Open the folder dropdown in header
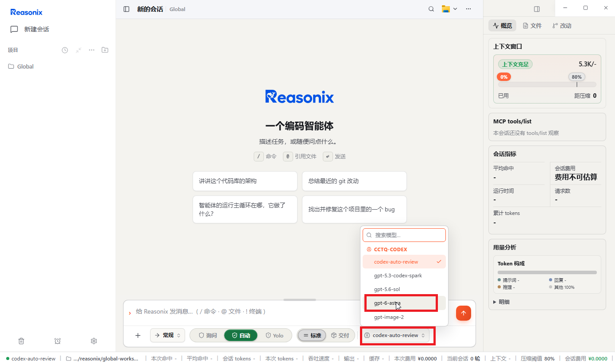The width and height of the screenshot is (615, 364). click(449, 9)
